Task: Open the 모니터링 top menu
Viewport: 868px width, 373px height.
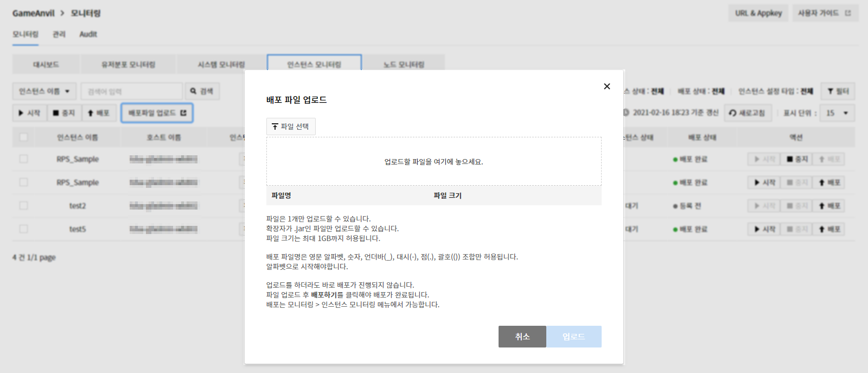Action: (25, 34)
